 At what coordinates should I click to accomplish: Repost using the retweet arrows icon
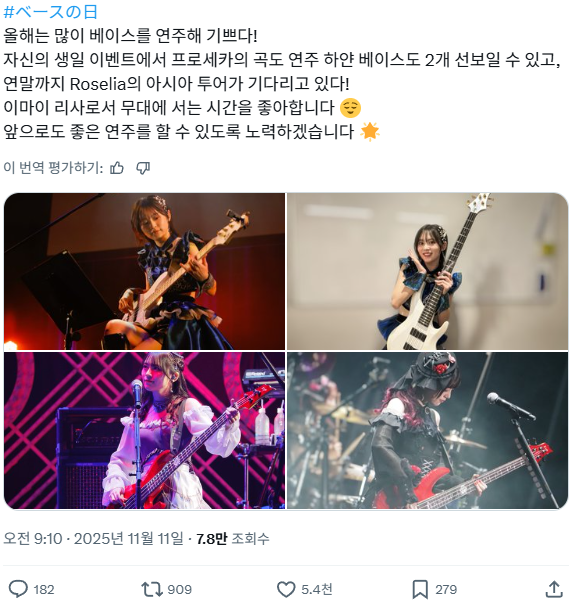coord(150,589)
